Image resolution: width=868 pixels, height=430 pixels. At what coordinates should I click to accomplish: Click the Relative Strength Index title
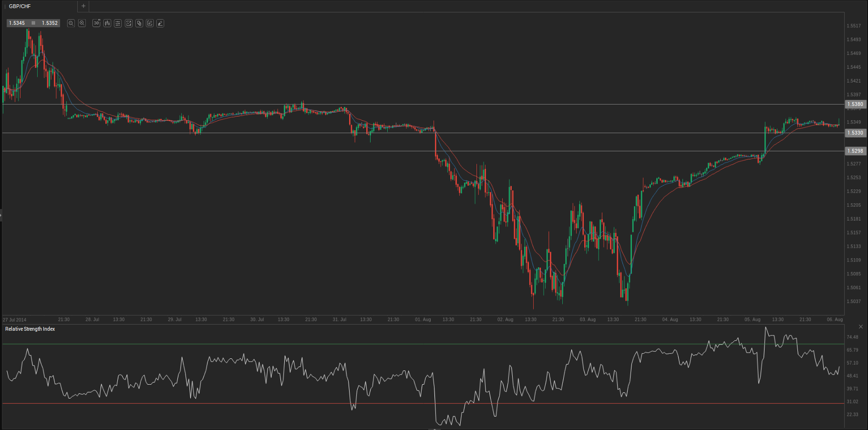(x=30, y=329)
